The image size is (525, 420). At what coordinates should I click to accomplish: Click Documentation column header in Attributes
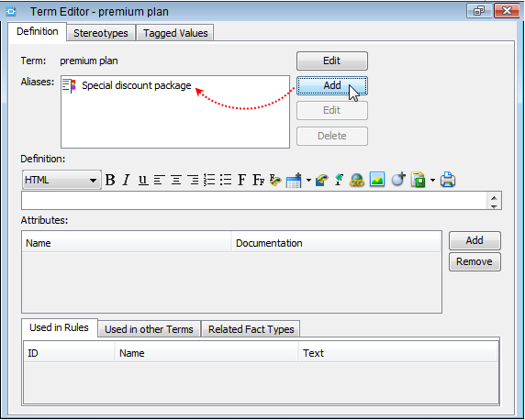pos(336,243)
